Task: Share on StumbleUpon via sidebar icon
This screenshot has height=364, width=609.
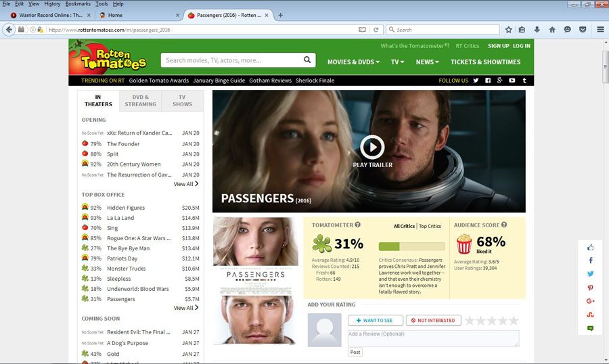Action: click(590, 315)
